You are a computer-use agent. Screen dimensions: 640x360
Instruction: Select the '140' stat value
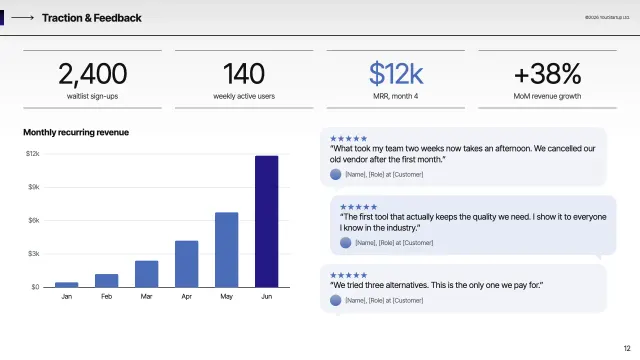point(244,74)
